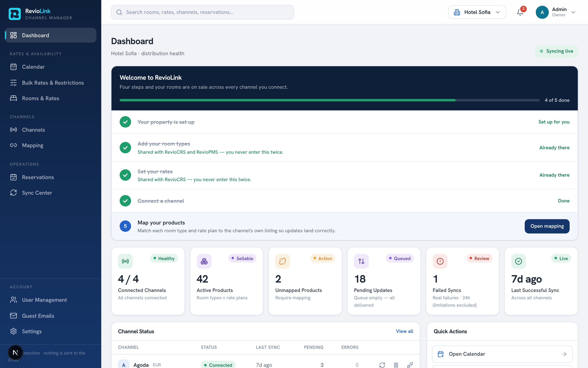Click the 'Set up for you' label
Viewport: 588px width, 368px height.
pyautogui.click(x=554, y=122)
